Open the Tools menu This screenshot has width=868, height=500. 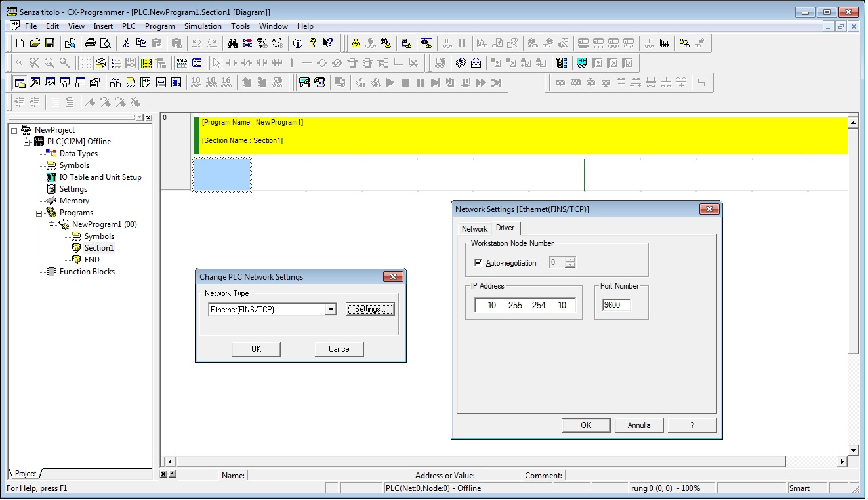pos(240,26)
